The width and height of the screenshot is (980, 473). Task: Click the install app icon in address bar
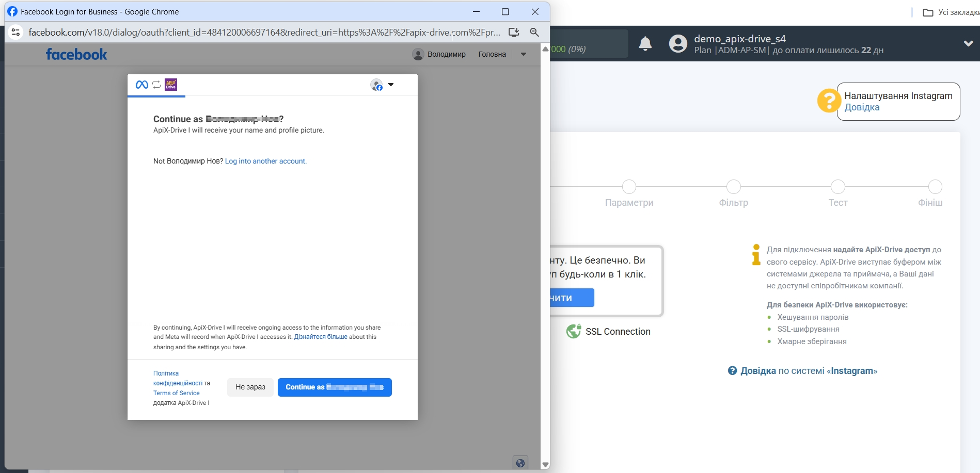pos(514,32)
